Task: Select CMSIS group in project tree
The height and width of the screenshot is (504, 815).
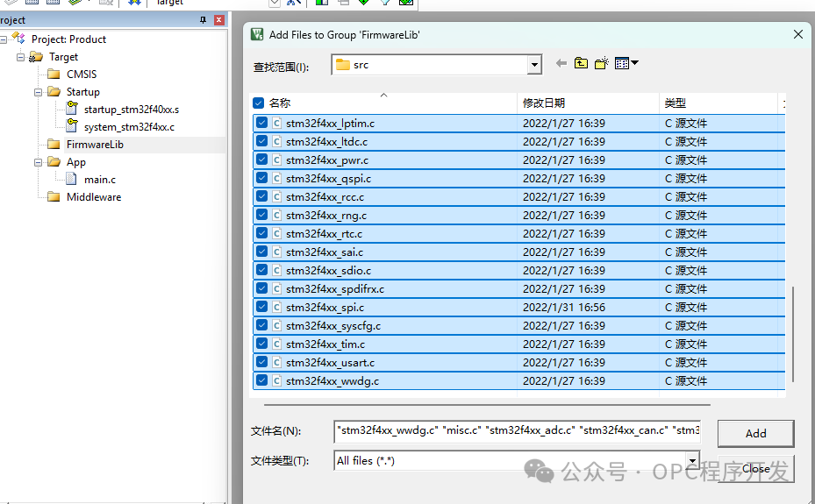Action: [82, 75]
